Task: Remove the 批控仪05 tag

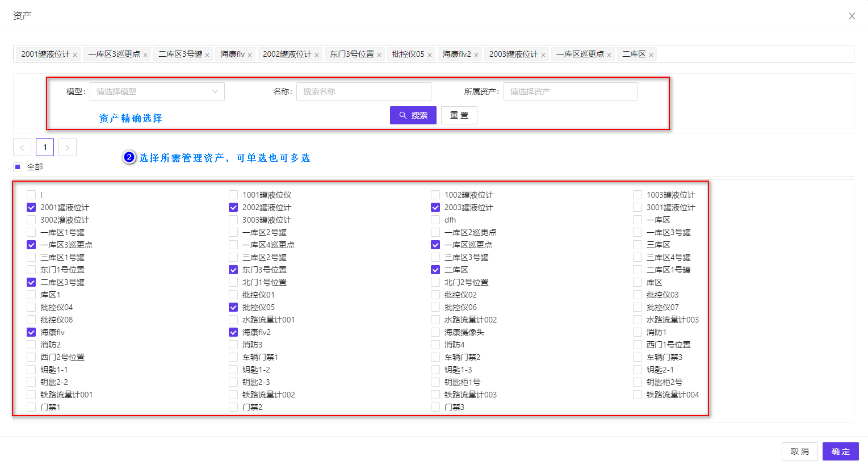Action: pos(430,55)
